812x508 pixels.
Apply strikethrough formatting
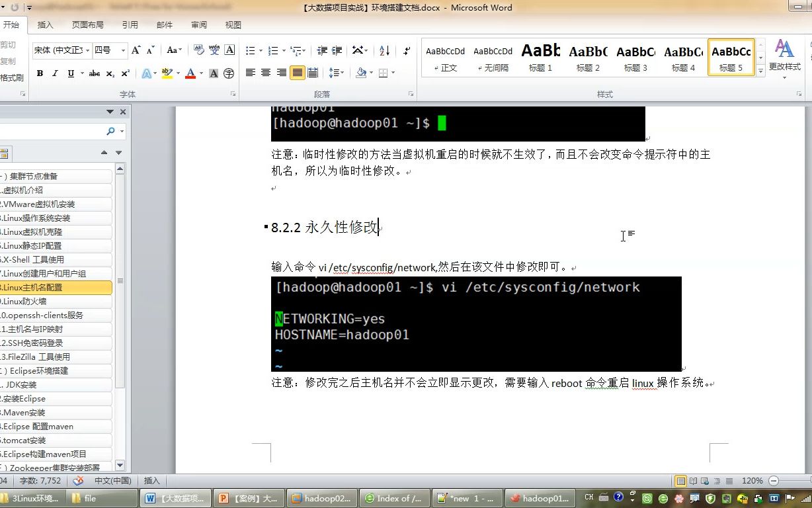[95, 73]
